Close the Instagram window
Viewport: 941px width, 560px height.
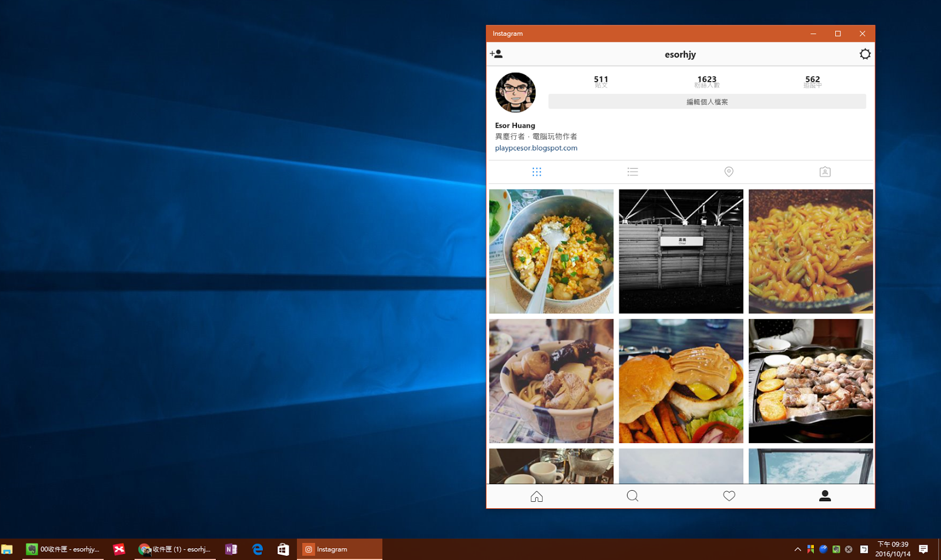[x=862, y=33]
